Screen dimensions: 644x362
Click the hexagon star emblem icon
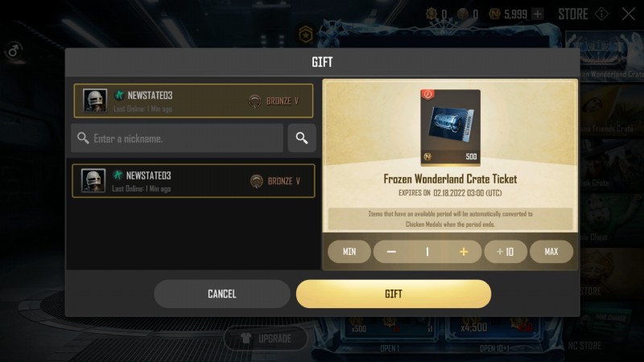[x=306, y=35]
